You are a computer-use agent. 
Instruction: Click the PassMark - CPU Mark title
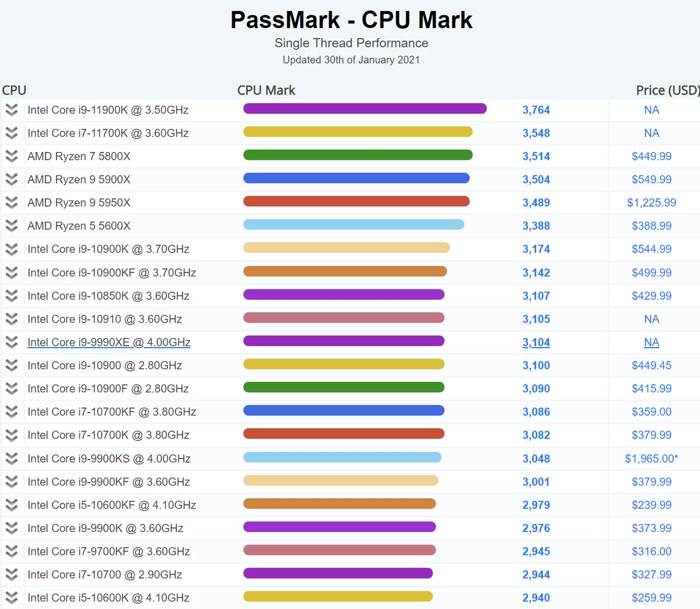click(351, 20)
